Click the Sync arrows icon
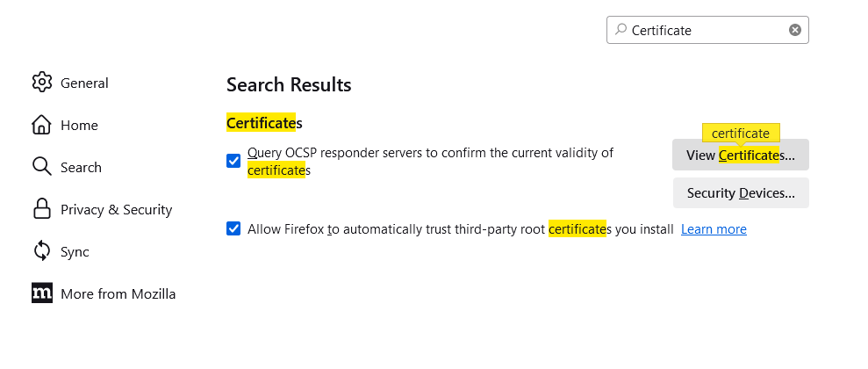The height and width of the screenshot is (369, 868). [41, 251]
